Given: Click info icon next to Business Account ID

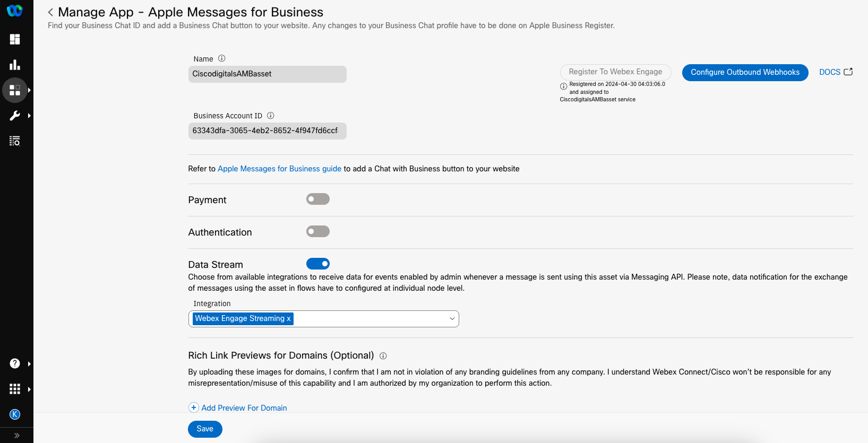Looking at the screenshot, I should pyautogui.click(x=271, y=115).
